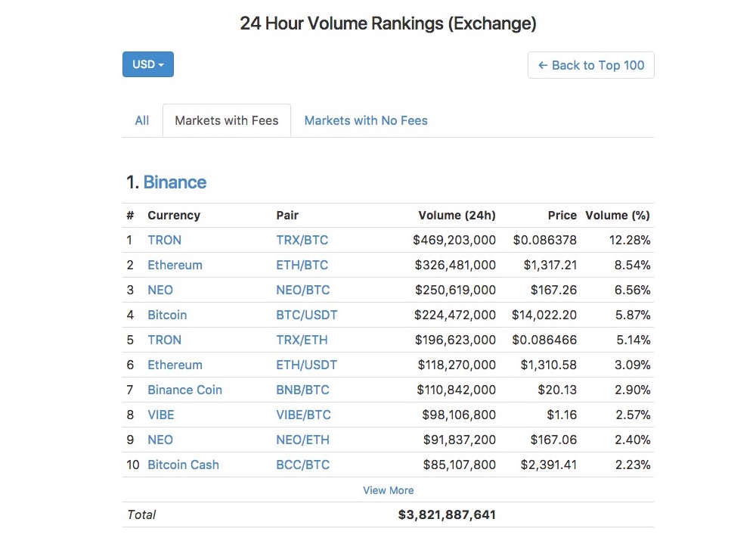756x547 pixels.
Task: Click the Total row label
Action: click(141, 515)
